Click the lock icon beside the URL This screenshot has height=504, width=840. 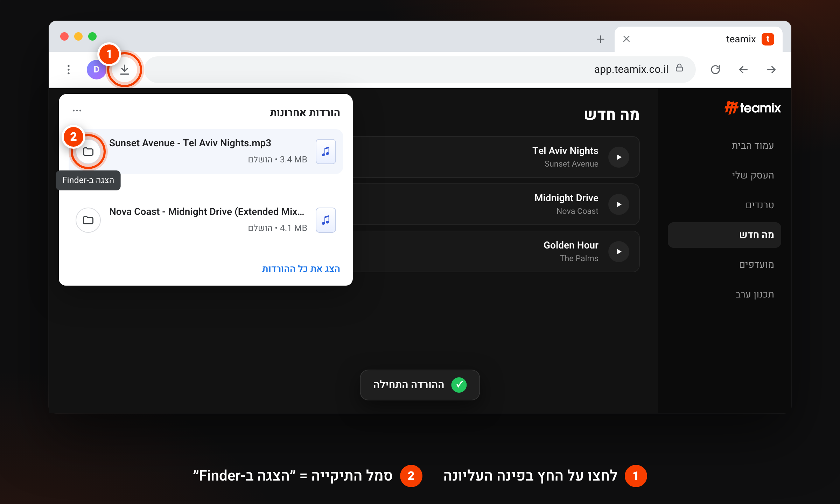click(679, 68)
